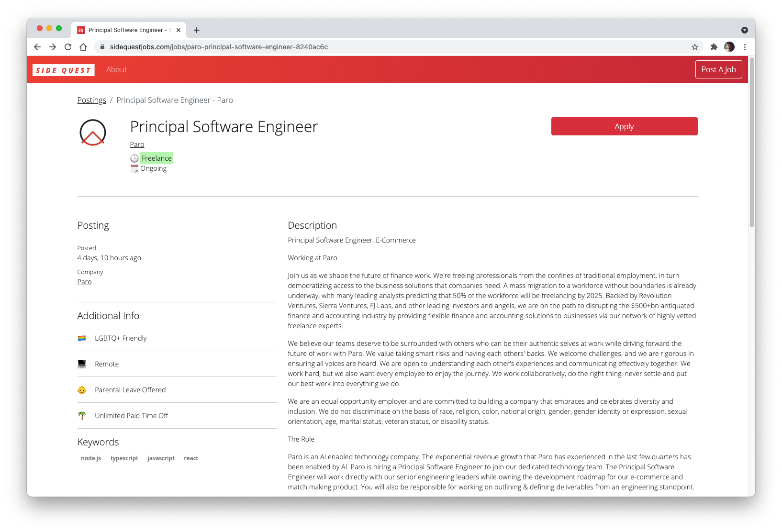Open the About page
The height and width of the screenshot is (532, 782).
click(x=117, y=70)
